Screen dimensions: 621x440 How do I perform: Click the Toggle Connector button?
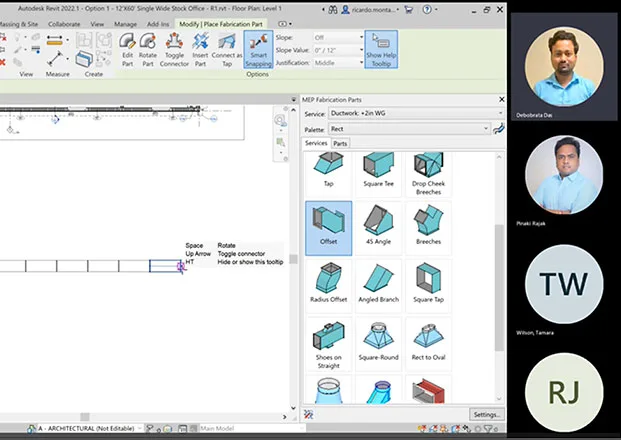(174, 51)
